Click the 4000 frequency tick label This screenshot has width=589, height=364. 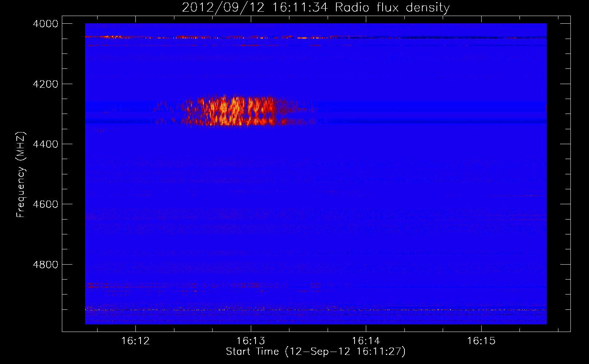[x=46, y=24]
